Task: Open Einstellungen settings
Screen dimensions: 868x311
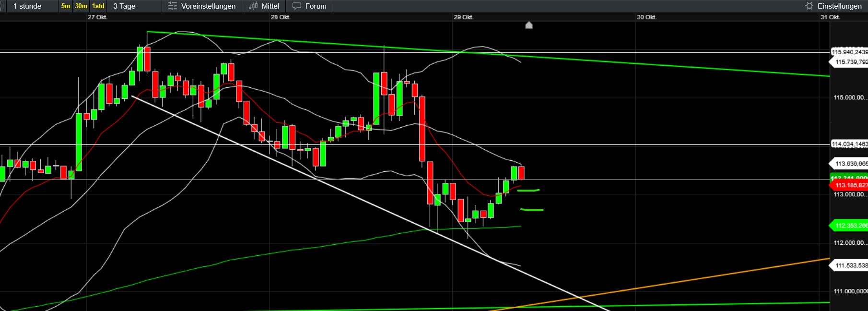Action: (834, 6)
